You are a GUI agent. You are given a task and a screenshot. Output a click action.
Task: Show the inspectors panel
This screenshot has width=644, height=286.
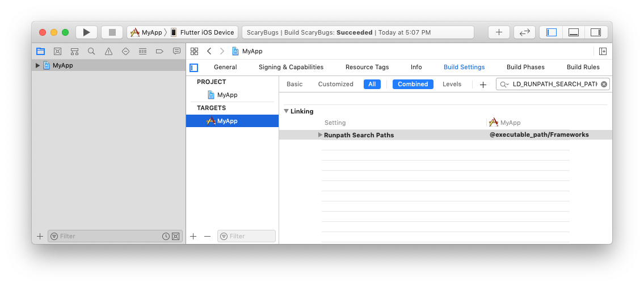click(596, 32)
